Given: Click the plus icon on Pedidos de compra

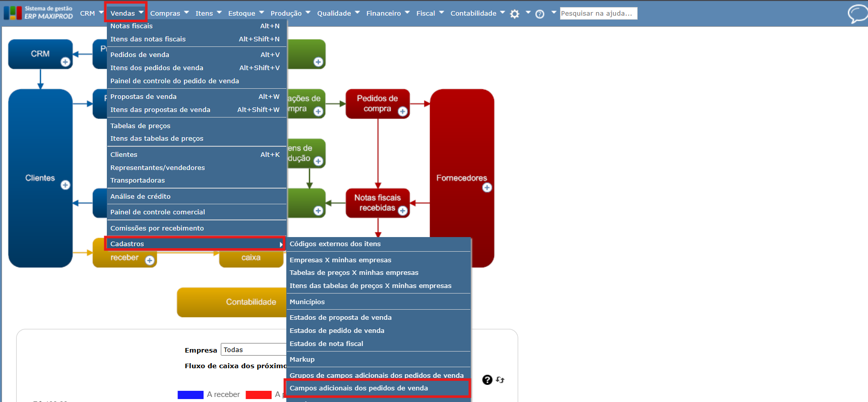Looking at the screenshot, I should pos(403,111).
